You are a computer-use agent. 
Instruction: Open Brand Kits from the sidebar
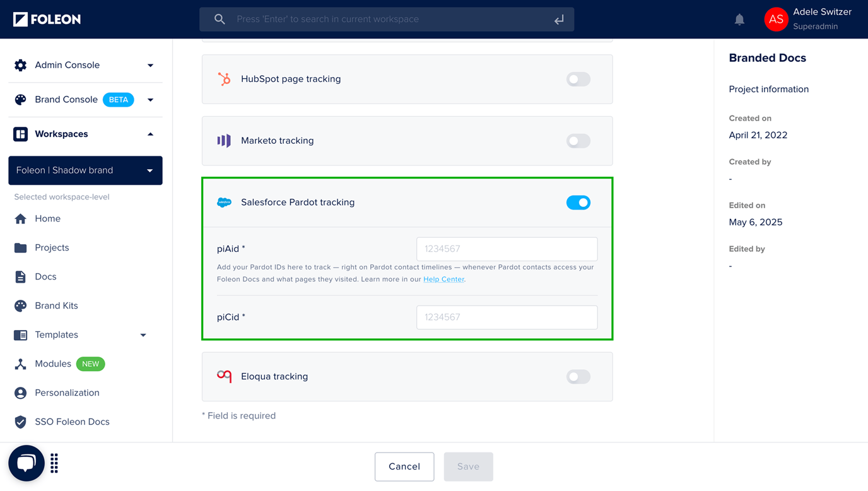click(x=21, y=305)
